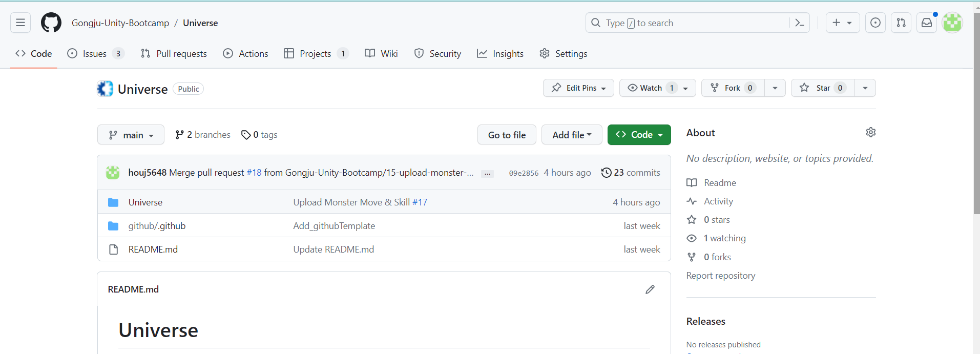Screen dimensions: 980x354
Task: Click the page vertical scrollbar
Action: [976, 113]
